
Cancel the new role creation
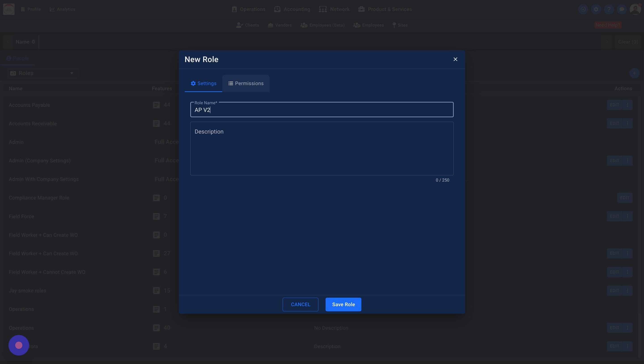(300, 305)
